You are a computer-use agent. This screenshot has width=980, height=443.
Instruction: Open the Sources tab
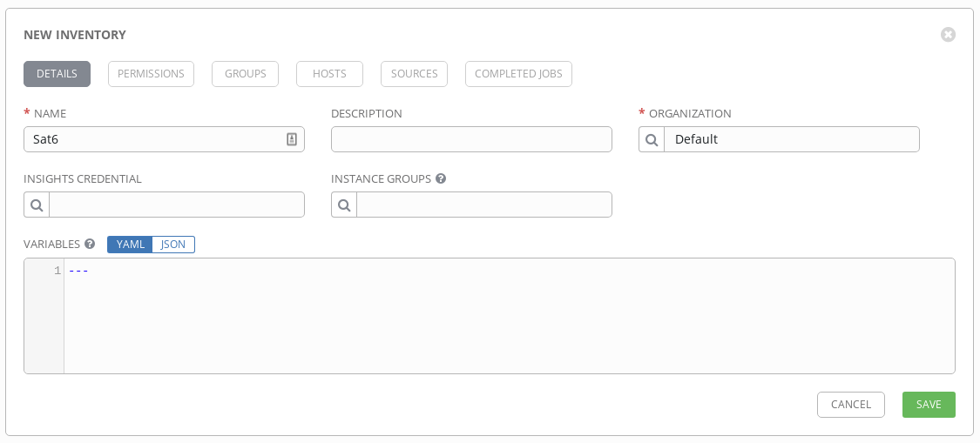click(414, 74)
